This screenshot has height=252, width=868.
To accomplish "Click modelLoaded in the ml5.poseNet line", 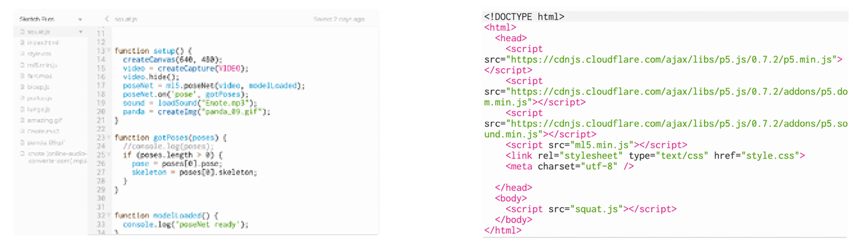I will (273, 86).
